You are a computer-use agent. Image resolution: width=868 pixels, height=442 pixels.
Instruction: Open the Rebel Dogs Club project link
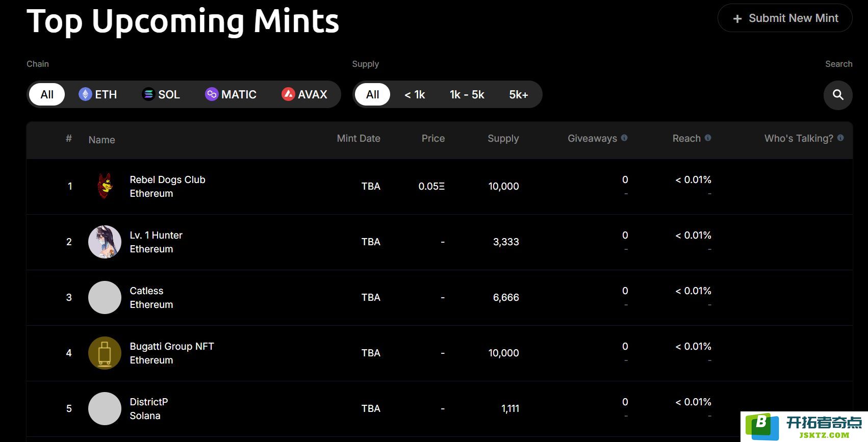tap(167, 179)
